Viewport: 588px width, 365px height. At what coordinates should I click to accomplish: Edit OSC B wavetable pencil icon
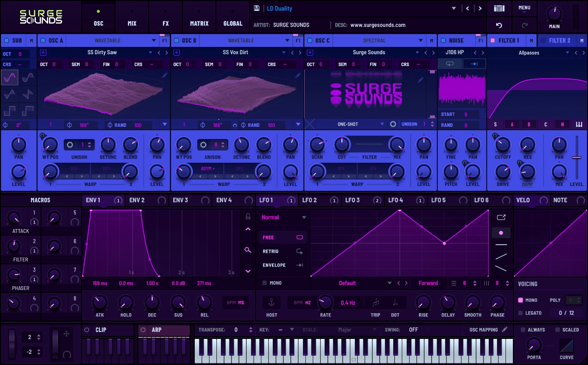(298, 75)
